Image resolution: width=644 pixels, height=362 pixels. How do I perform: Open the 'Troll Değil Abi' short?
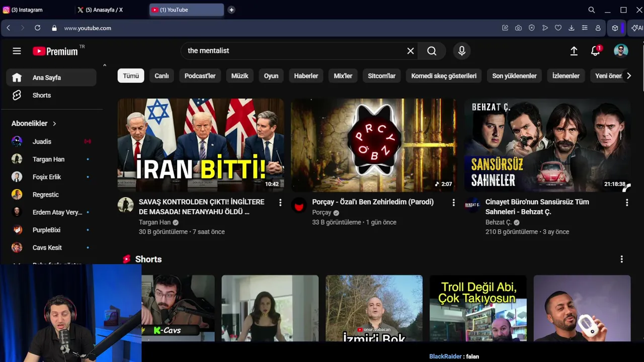point(478,308)
